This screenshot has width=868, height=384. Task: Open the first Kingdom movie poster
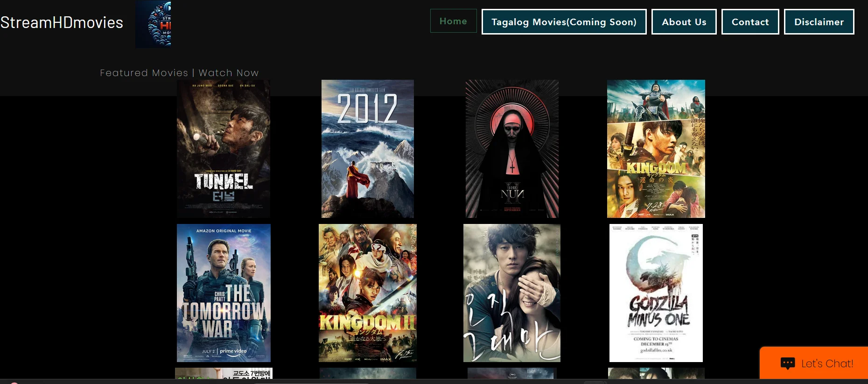click(x=656, y=149)
